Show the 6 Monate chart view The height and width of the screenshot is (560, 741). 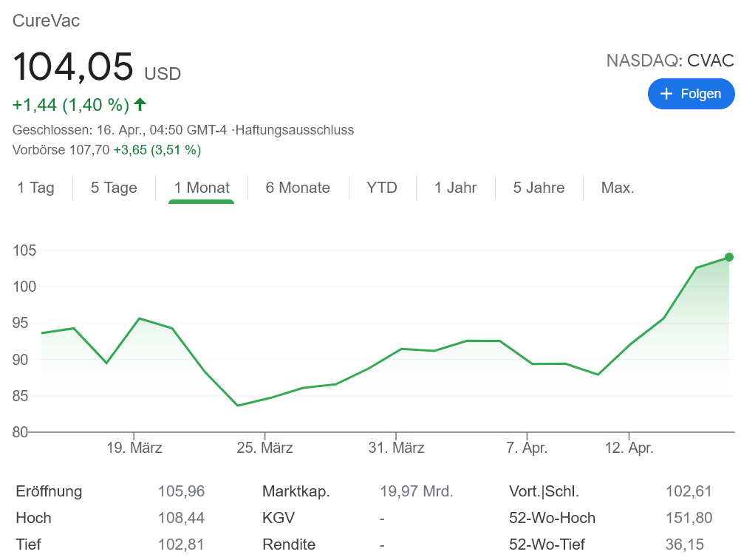(298, 188)
